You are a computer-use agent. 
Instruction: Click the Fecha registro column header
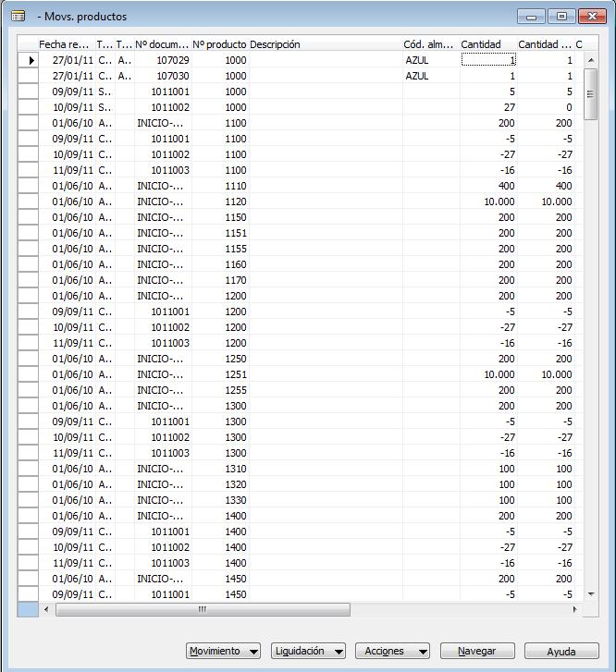click(x=66, y=44)
